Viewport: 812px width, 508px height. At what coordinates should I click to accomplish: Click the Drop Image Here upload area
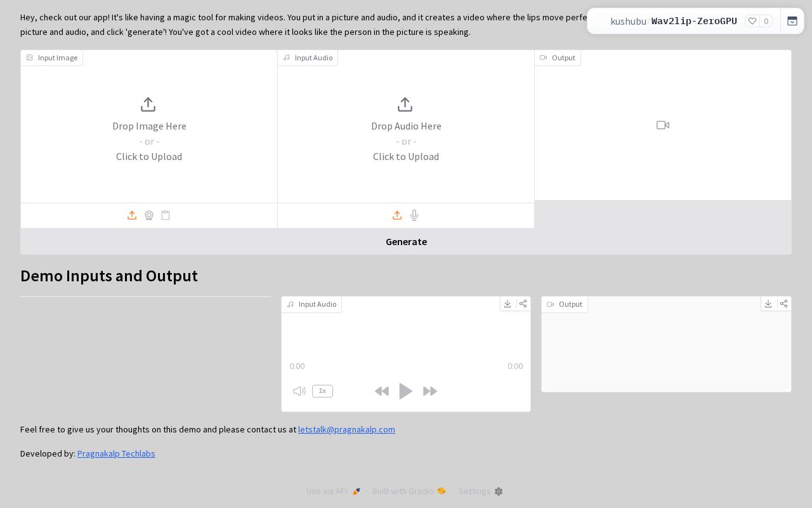pyautogui.click(x=149, y=130)
